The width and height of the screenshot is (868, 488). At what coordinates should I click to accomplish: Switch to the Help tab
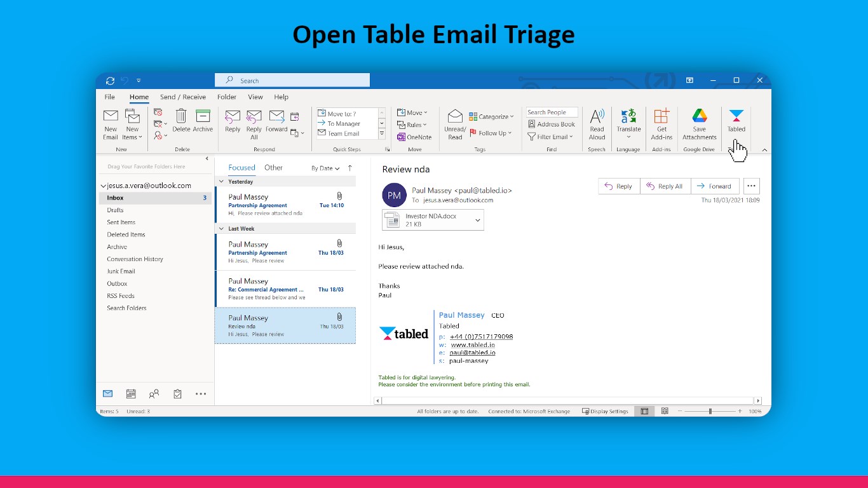pos(281,97)
